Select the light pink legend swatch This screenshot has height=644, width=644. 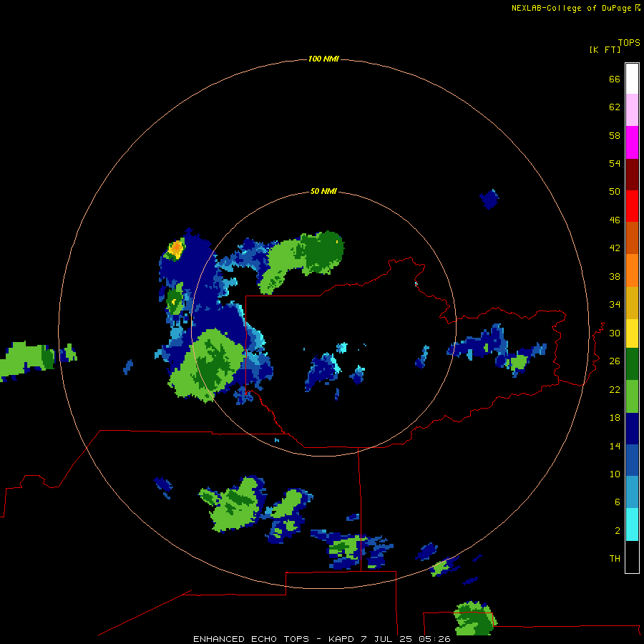point(632,109)
